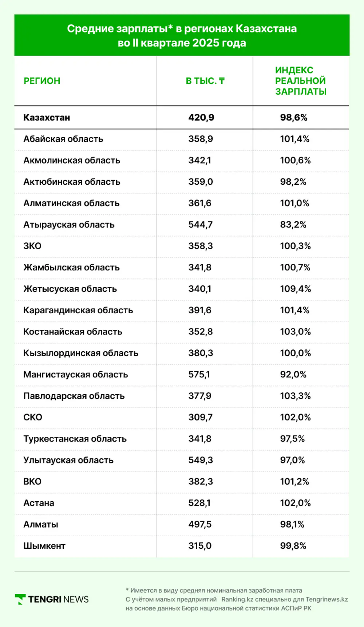
Task: Select the Атырауская область row label
Action: click(x=69, y=225)
